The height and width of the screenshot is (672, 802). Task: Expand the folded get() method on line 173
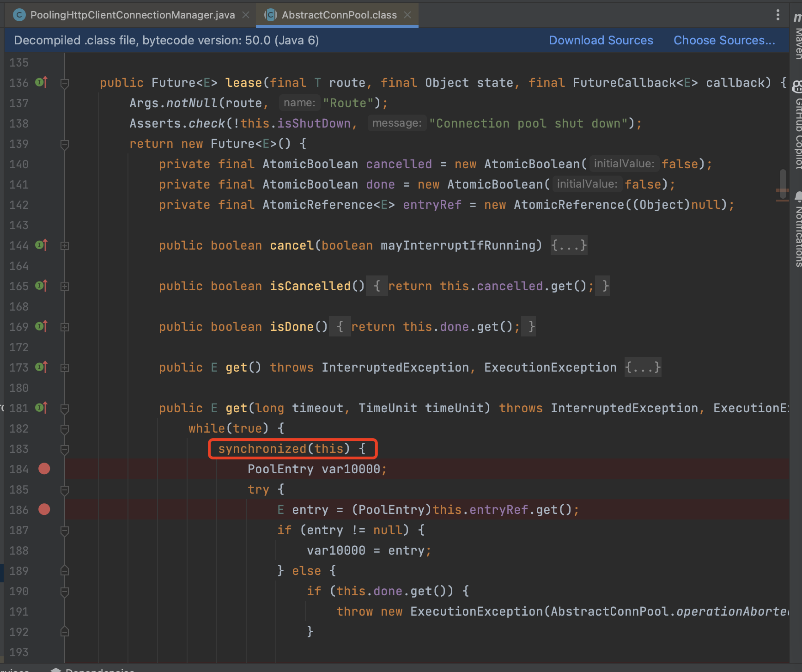pos(65,368)
